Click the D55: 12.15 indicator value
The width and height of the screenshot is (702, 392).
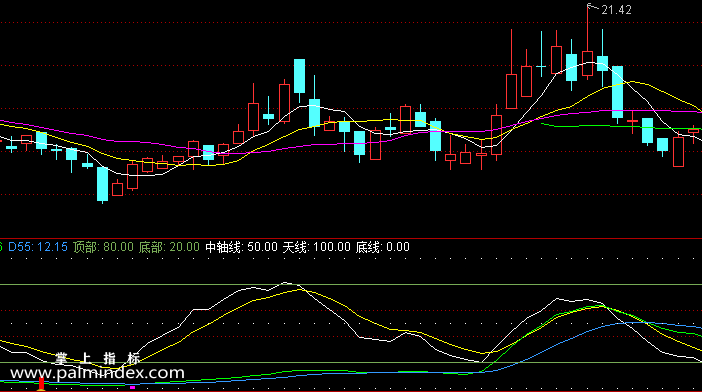click(38, 247)
